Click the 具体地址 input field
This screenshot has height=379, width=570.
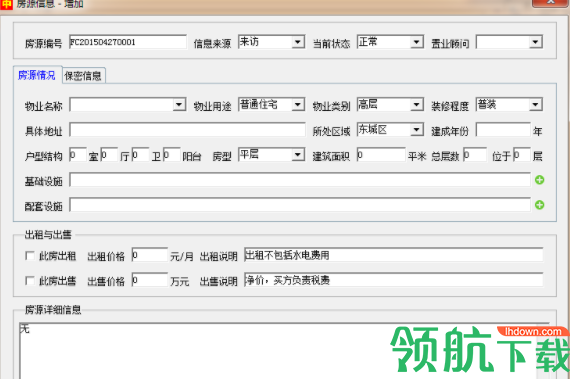click(x=187, y=130)
